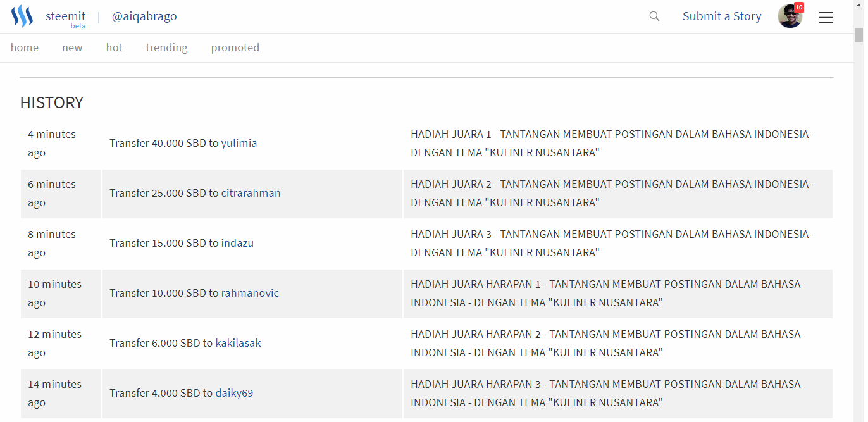Click the HADIAH JUARA 1 memo text
This screenshot has width=868, height=422.
click(x=612, y=143)
